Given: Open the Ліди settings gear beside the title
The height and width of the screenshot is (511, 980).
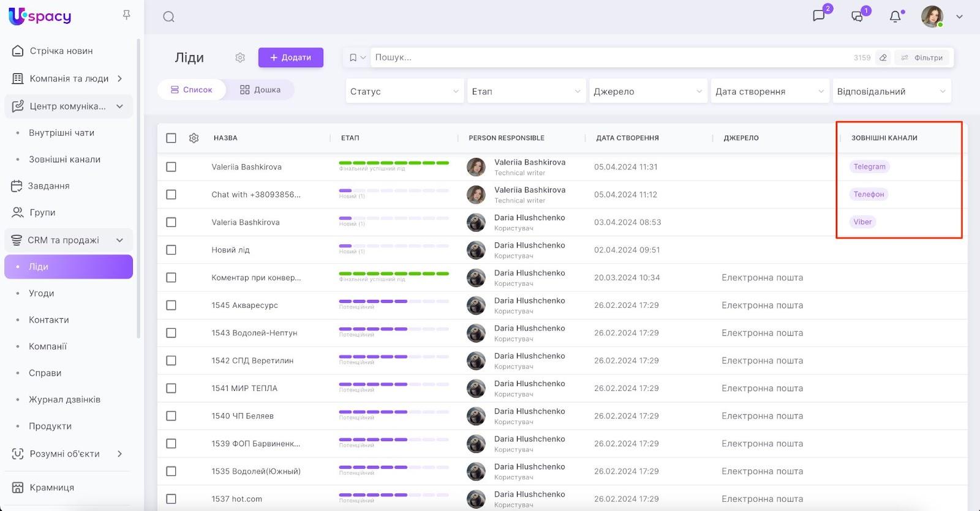Looking at the screenshot, I should click(x=240, y=58).
